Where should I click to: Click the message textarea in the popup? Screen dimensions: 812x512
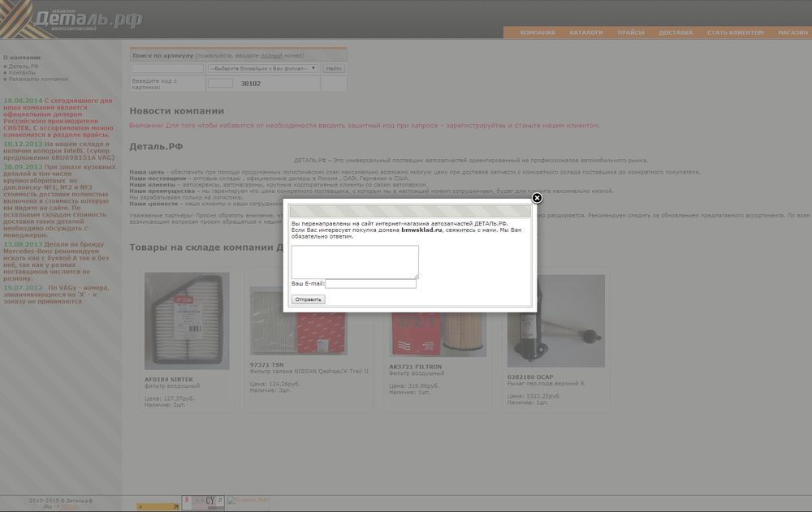coord(355,262)
